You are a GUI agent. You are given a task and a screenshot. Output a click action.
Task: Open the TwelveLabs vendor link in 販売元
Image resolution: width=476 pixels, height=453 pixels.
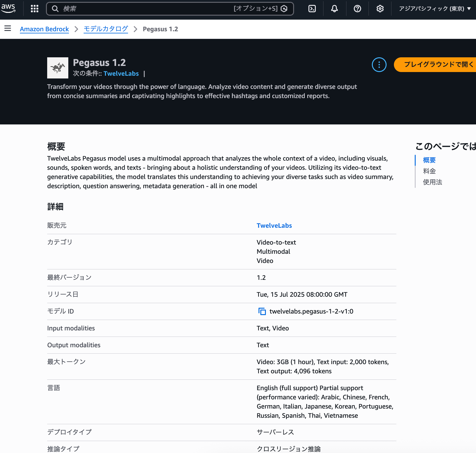tap(274, 225)
